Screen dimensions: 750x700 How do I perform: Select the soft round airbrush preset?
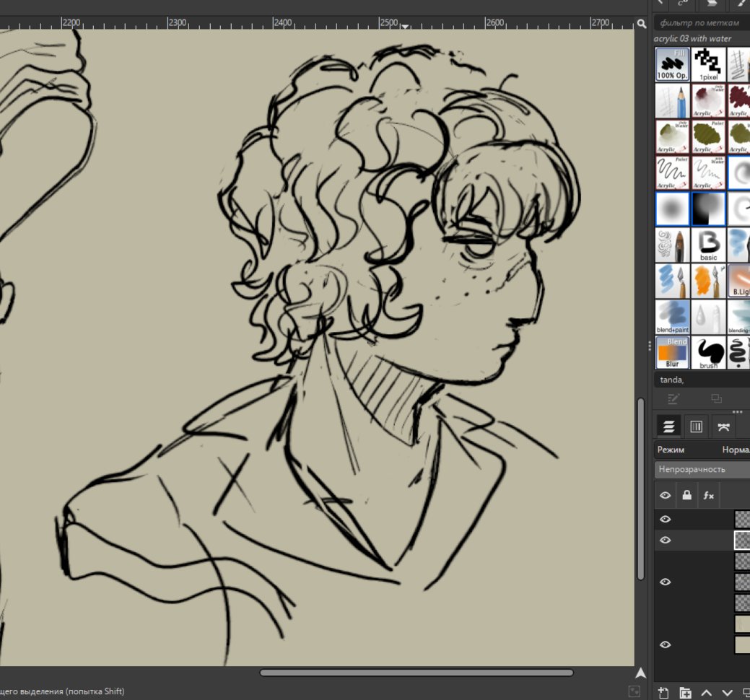[672, 209]
